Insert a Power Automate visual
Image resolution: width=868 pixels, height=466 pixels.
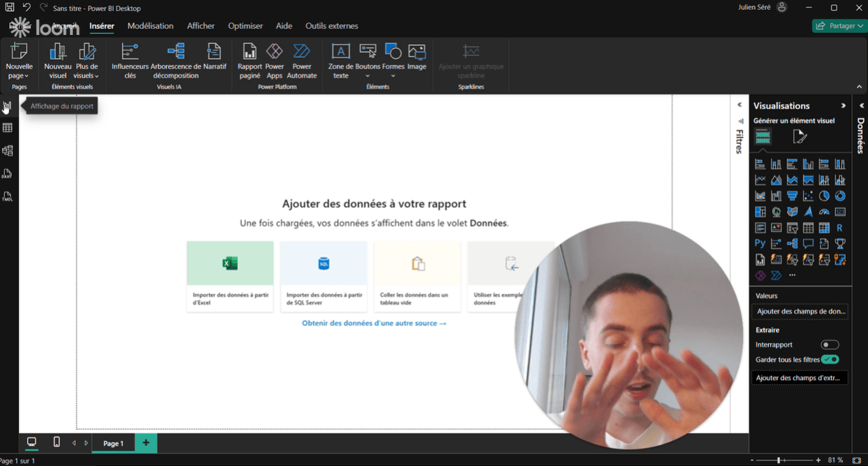[302, 61]
